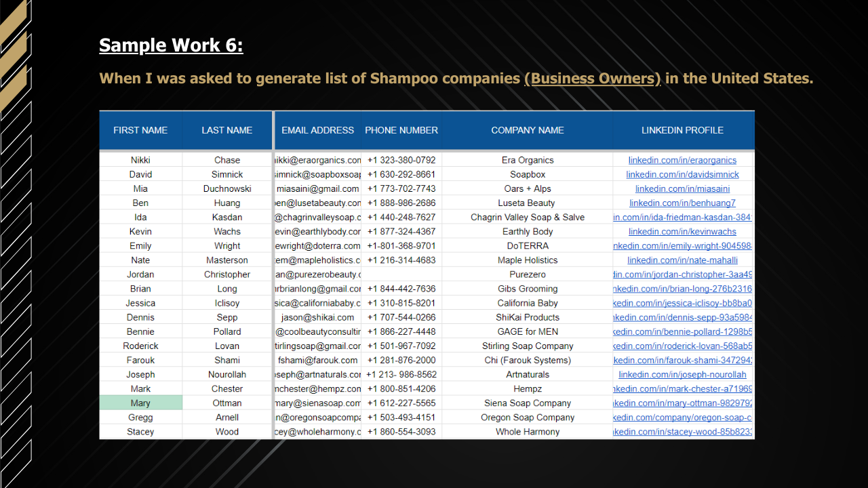Select phone number "+1 630-292-8661"
This screenshot has width=868, height=488.
pyautogui.click(x=401, y=175)
